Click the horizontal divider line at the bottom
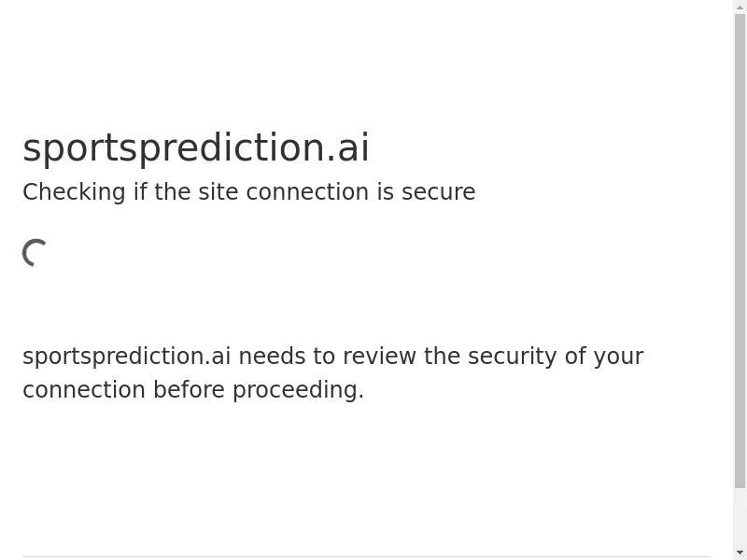Image resolution: width=747 pixels, height=560 pixels. pos(366,556)
